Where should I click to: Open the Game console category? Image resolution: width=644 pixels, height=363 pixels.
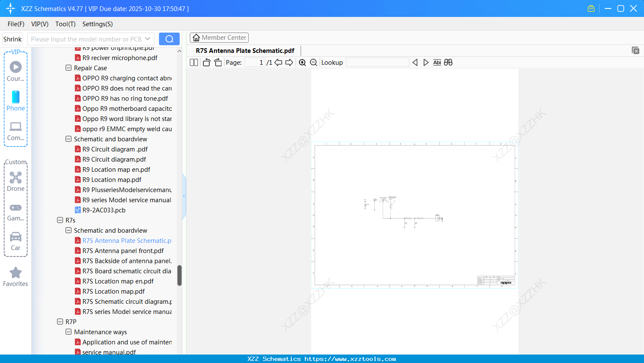[x=16, y=212]
